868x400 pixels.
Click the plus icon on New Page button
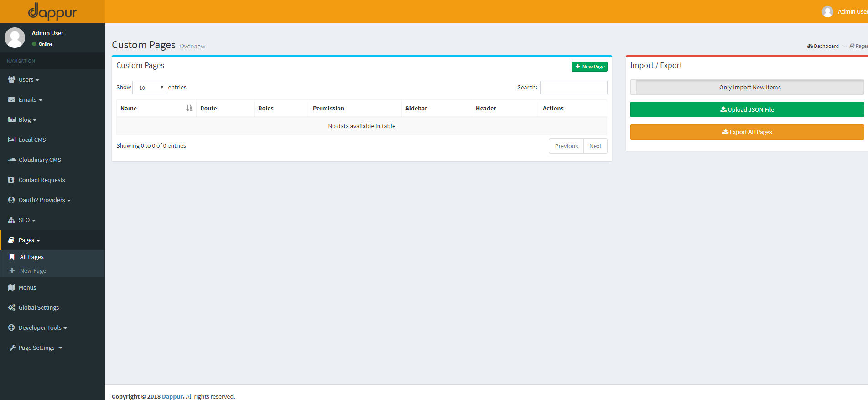(x=577, y=67)
